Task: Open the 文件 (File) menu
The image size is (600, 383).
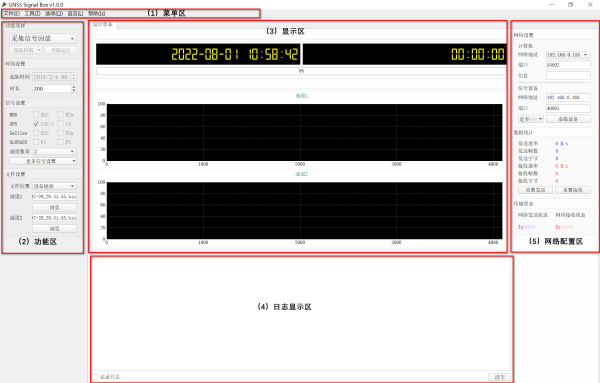Action: tap(11, 13)
